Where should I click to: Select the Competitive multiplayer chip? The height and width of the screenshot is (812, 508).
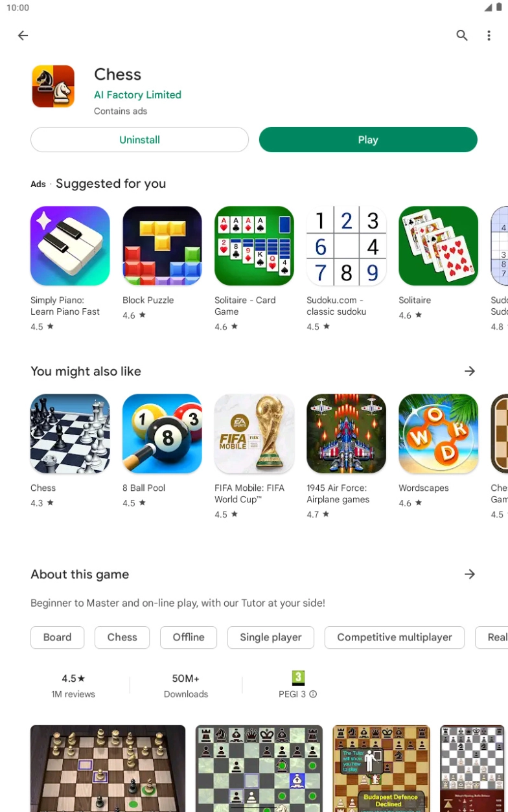[395, 637]
